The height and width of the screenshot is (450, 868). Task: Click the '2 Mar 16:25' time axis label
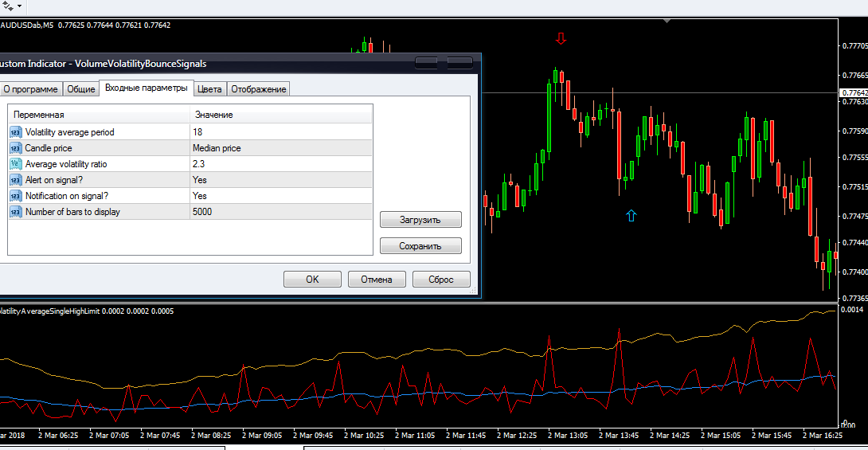pyautogui.click(x=822, y=436)
